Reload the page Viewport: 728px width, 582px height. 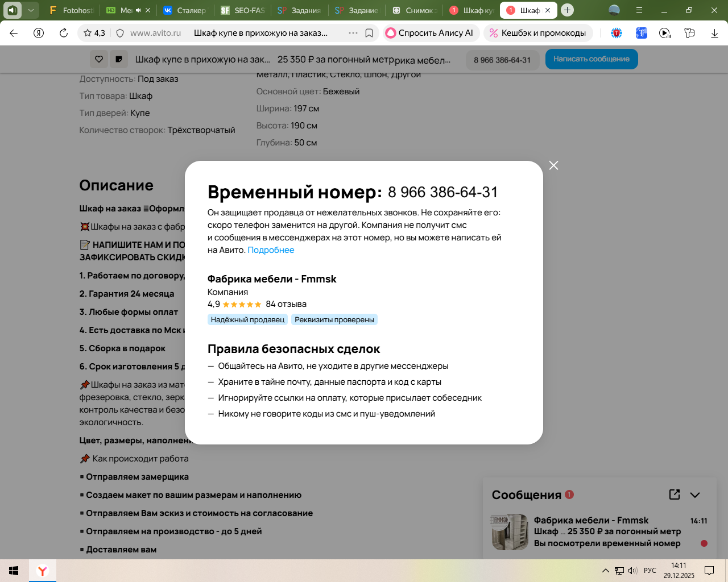[64, 33]
